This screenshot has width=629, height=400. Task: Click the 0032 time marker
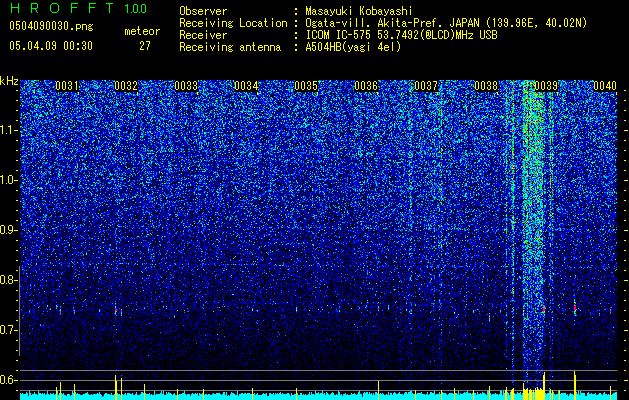pyautogui.click(x=126, y=86)
